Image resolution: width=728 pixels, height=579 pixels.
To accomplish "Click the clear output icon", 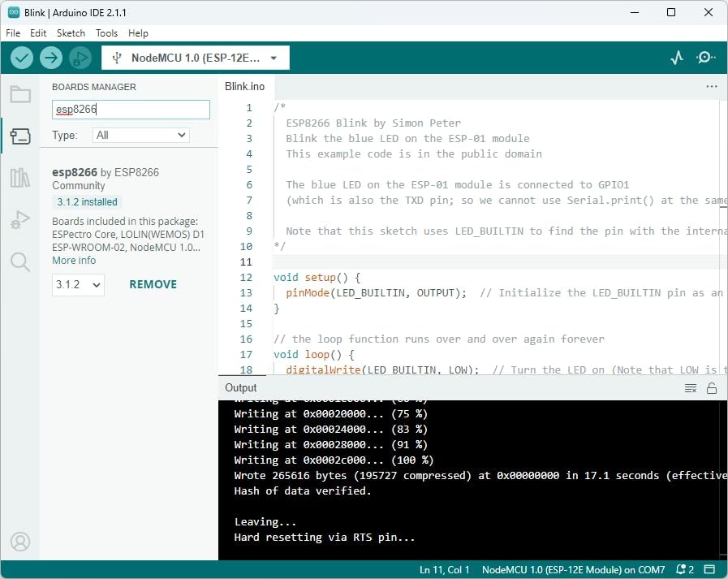I will coord(691,388).
